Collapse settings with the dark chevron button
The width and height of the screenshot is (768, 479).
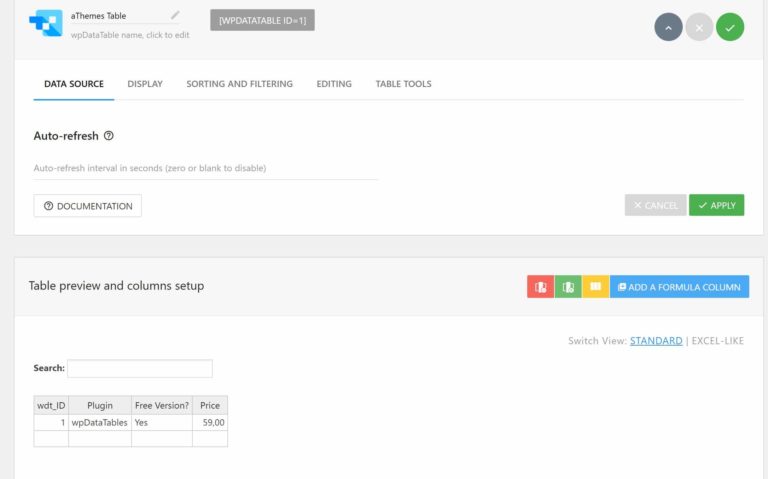coord(668,27)
